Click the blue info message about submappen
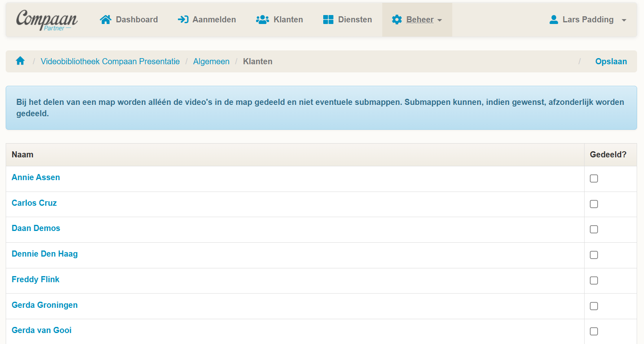The width and height of the screenshot is (644, 344). click(x=321, y=108)
